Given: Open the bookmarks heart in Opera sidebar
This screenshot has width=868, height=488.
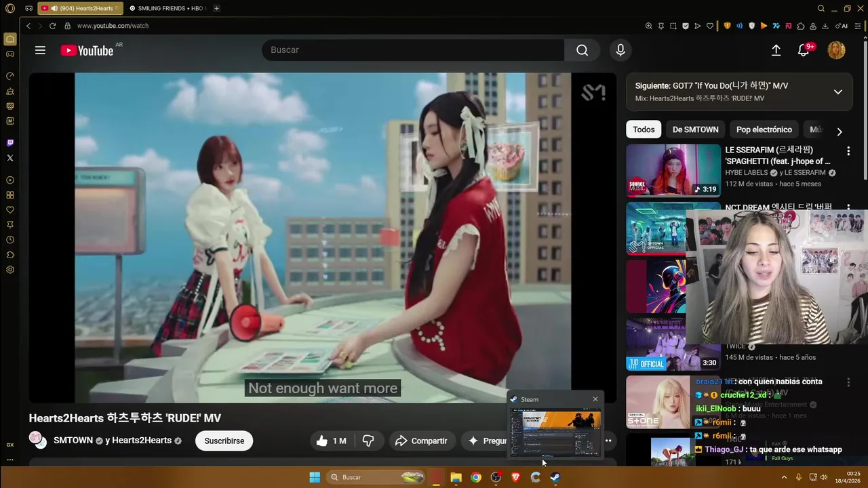Looking at the screenshot, I should [x=10, y=210].
